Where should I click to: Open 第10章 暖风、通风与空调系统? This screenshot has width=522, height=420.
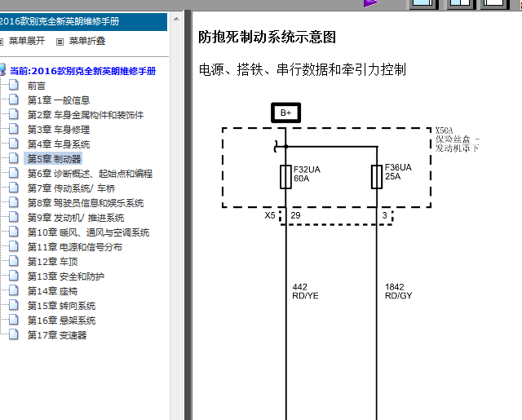(88, 232)
